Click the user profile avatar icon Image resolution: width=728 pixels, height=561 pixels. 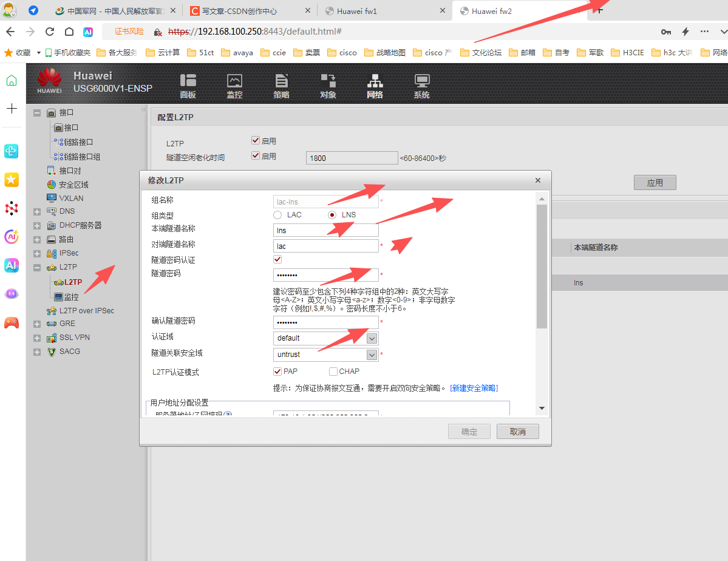point(9,10)
